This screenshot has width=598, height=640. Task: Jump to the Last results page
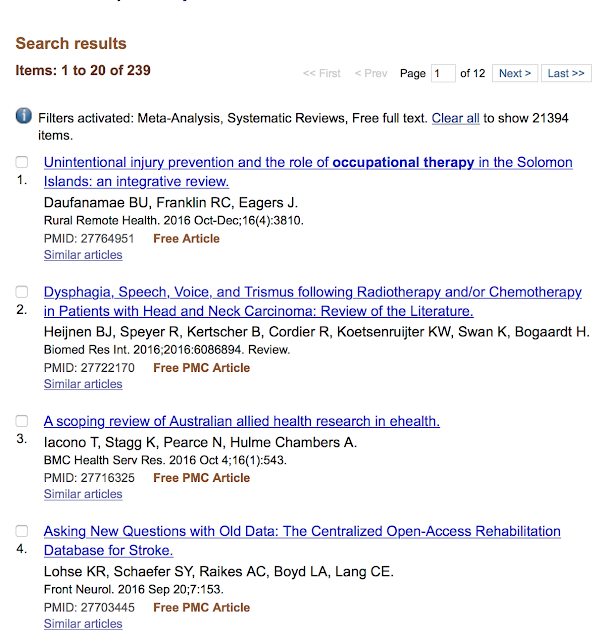point(566,73)
